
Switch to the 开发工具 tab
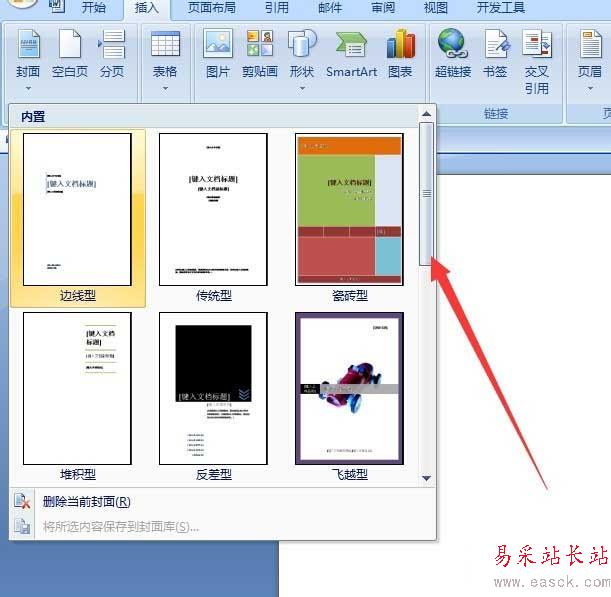pos(501,8)
